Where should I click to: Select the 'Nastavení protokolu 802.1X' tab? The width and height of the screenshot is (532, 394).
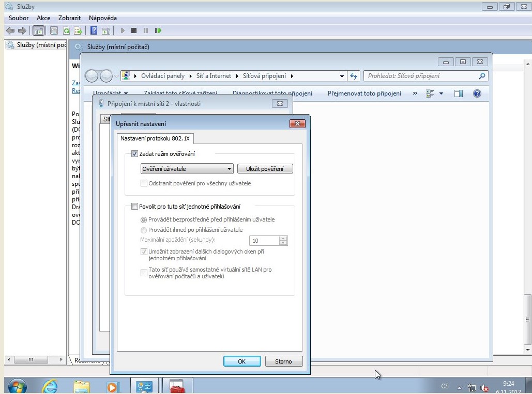coord(155,138)
